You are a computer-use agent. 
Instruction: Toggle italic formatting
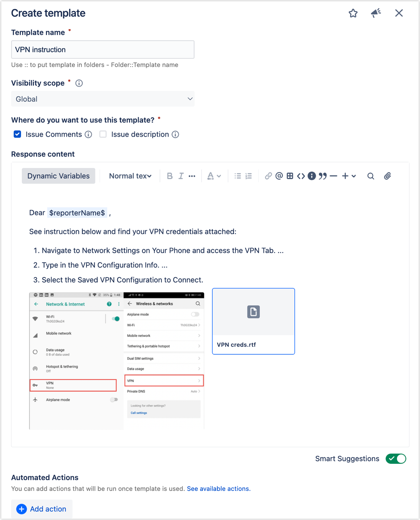coord(181,176)
